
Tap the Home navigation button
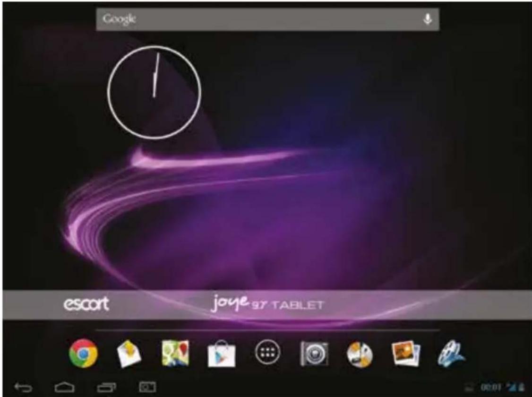[x=64, y=387]
